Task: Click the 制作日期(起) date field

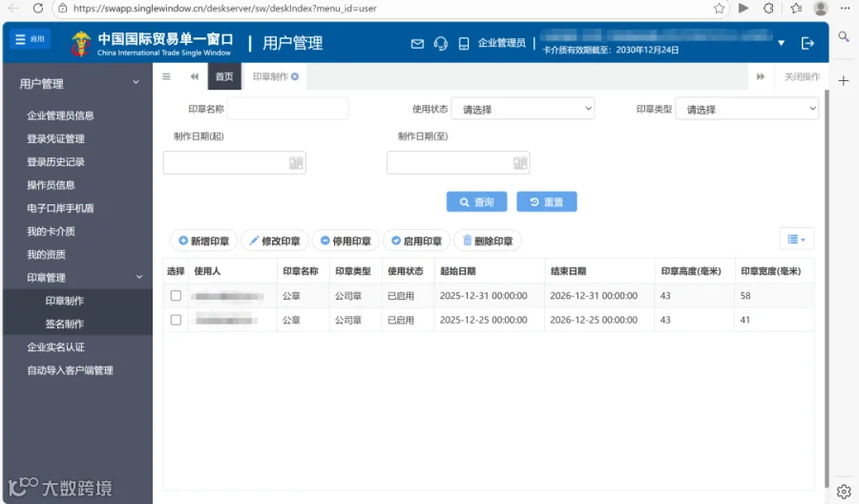Action: point(235,162)
